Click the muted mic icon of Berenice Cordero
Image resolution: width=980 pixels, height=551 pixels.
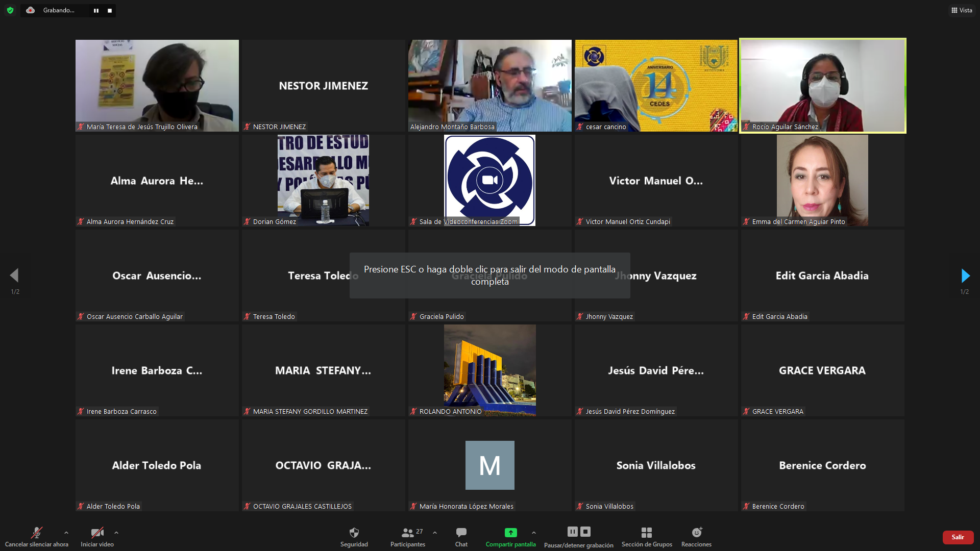point(746,506)
